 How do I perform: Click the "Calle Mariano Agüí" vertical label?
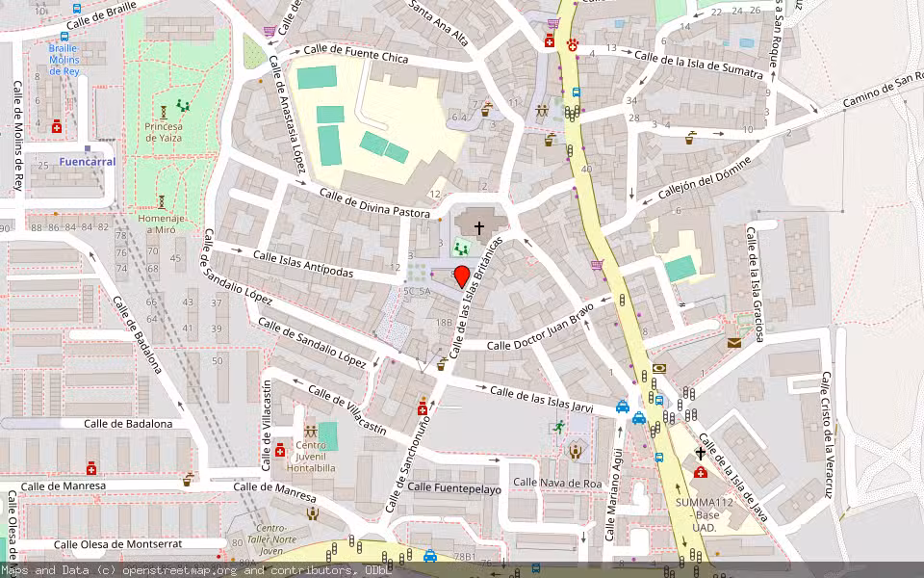pos(613,494)
